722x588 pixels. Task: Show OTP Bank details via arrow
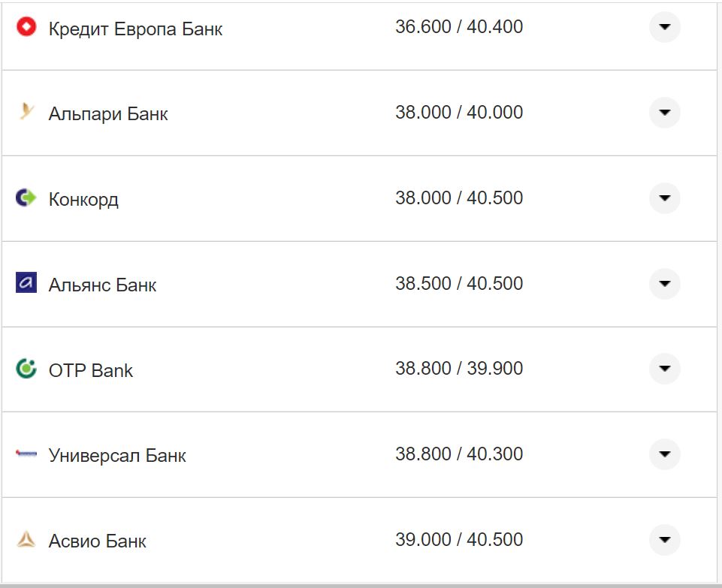[x=664, y=369]
